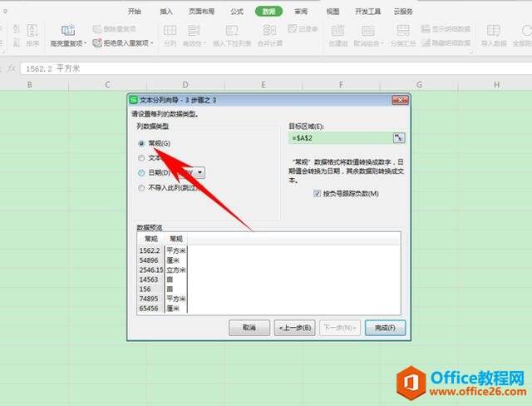Viewport: 532px width, 406px height.
Task: Click the formula bar showing 1562.2 平方米
Action: [275, 68]
